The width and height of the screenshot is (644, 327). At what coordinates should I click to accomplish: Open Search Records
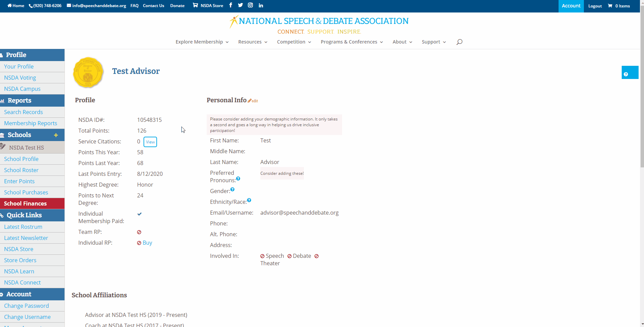pos(32,112)
